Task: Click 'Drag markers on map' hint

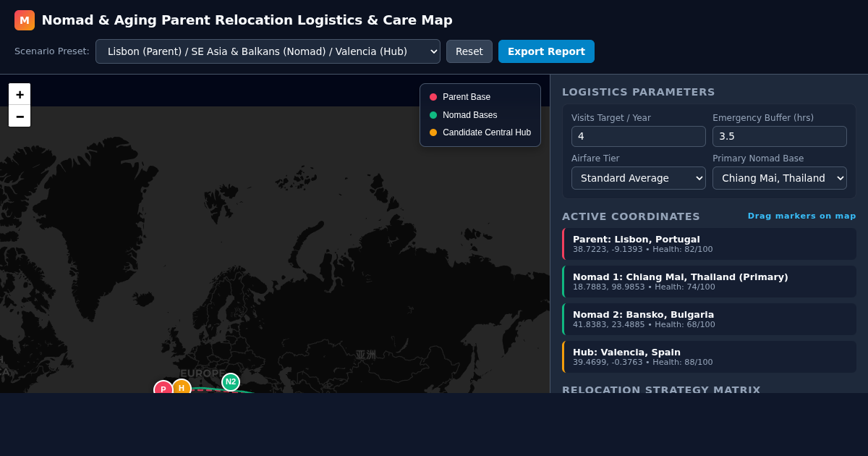Action: [x=801, y=216]
